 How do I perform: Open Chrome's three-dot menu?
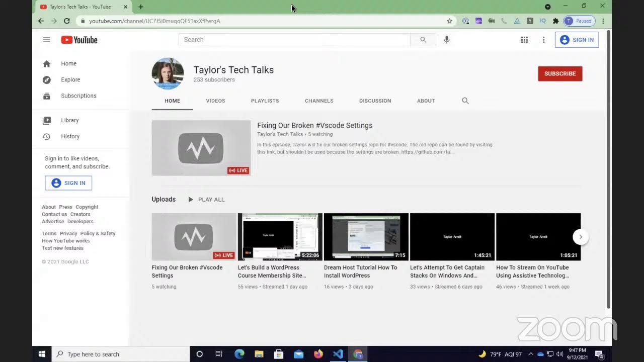pos(603,21)
